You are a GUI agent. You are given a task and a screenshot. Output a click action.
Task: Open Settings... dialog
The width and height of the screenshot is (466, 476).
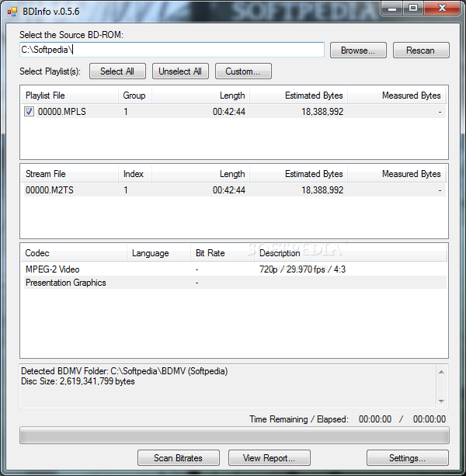click(x=408, y=458)
